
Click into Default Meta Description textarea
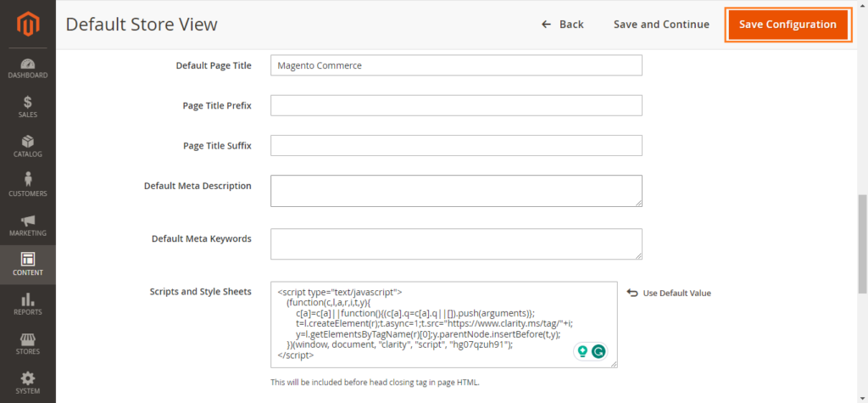click(456, 191)
